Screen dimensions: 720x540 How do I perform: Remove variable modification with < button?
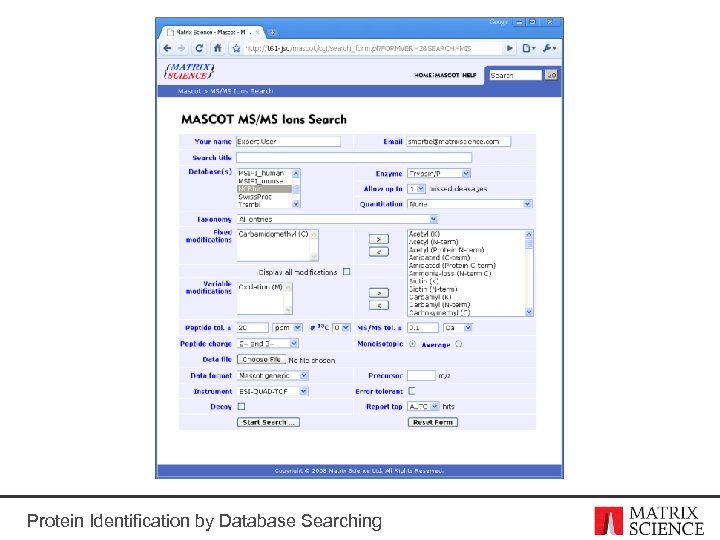(379, 305)
